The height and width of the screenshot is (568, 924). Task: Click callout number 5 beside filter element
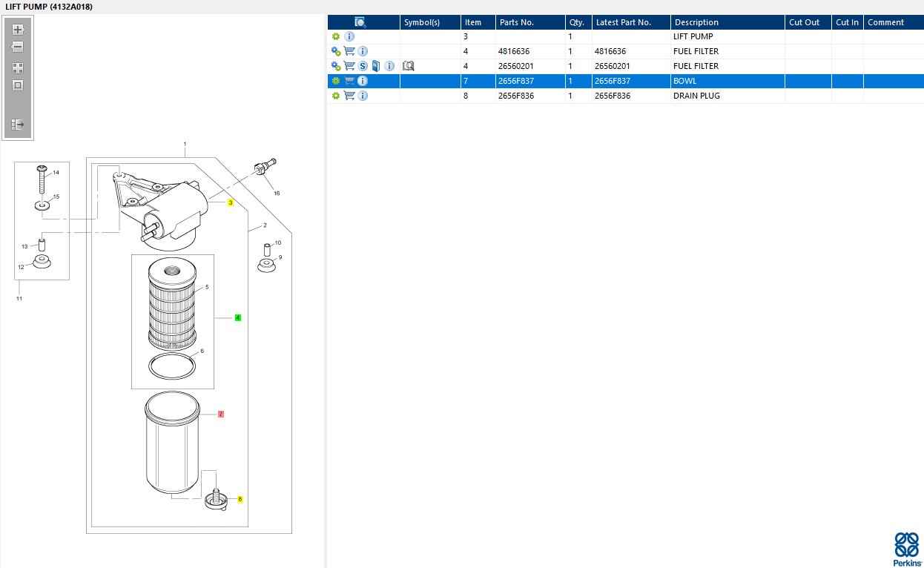pos(207,286)
